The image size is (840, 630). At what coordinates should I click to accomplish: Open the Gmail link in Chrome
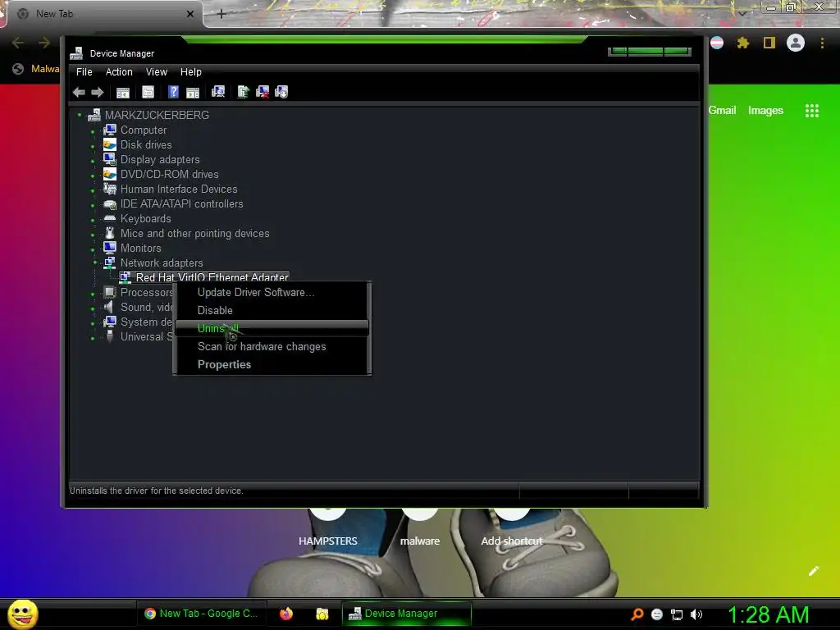coord(722,111)
